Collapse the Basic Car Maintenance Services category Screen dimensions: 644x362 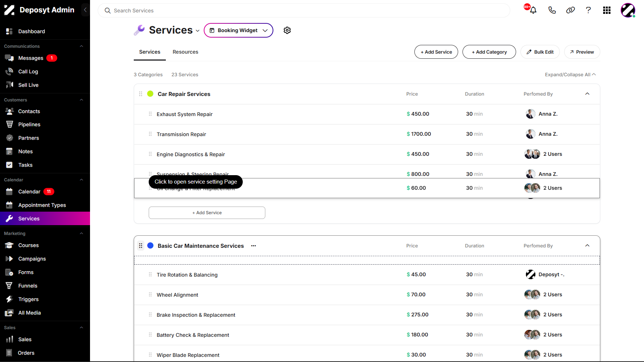coord(587,246)
